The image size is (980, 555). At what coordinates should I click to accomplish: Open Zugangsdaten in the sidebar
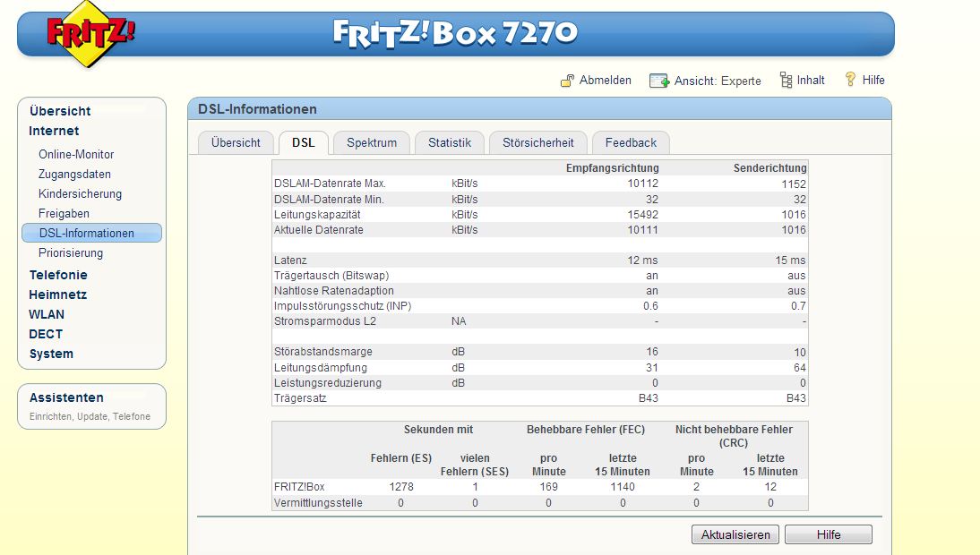tap(74, 174)
